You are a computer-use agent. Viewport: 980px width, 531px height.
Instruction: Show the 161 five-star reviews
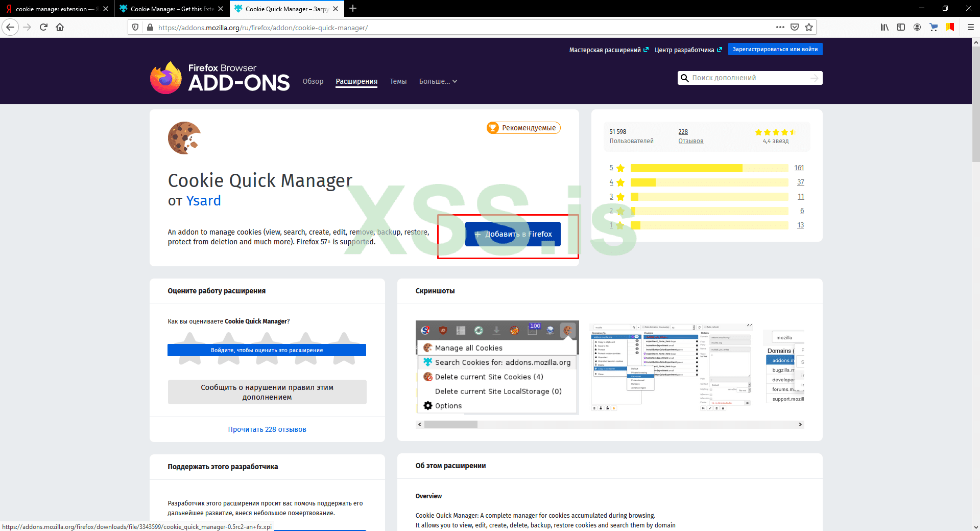click(799, 168)
